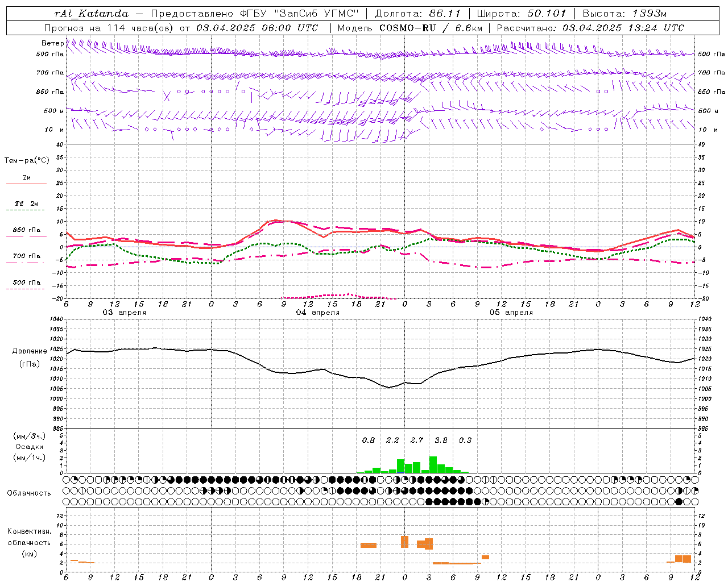This screenshot has height=582, width=728.
Task: Click the Осадки precipitation label
Action: click(30, 447)
